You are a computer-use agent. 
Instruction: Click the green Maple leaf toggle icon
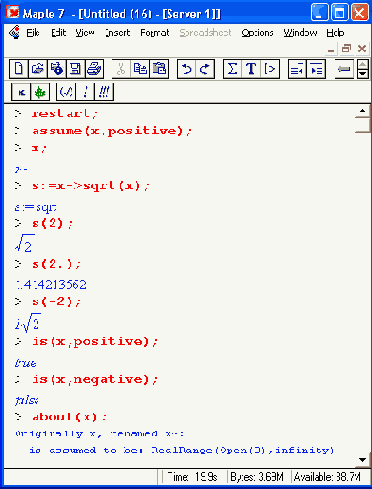[x=40, y=92]
